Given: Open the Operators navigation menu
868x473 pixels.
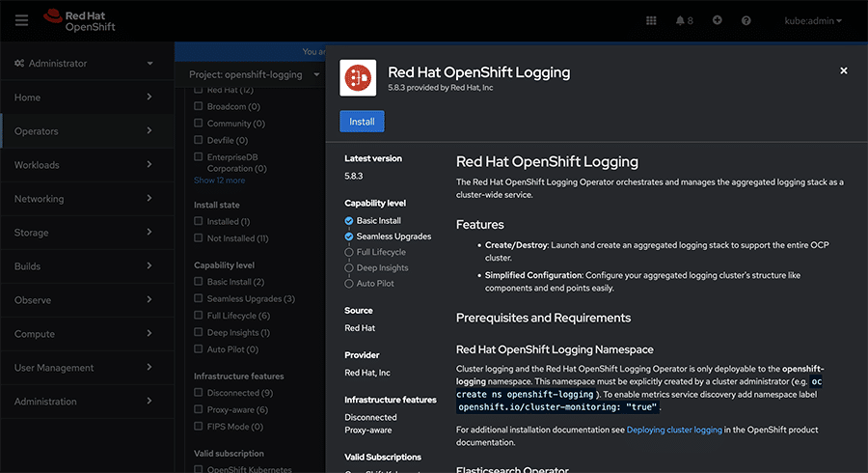Looking at the screenshot, I should tap(85, 131).
